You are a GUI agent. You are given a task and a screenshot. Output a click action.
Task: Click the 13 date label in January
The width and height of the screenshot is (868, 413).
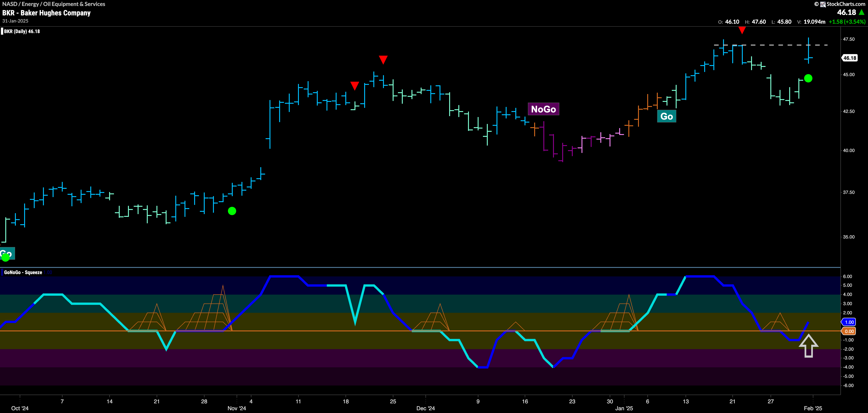[686, 402]
